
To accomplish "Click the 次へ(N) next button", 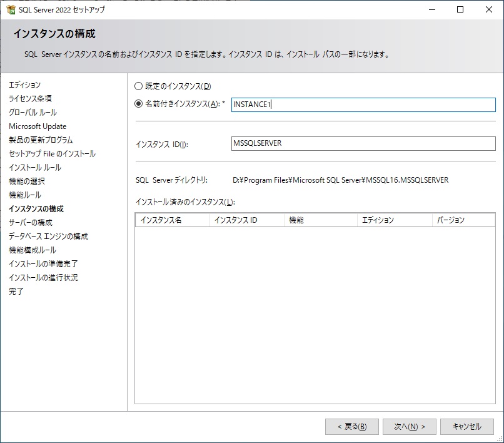I will pyautogui.click(x=409, y=427).
